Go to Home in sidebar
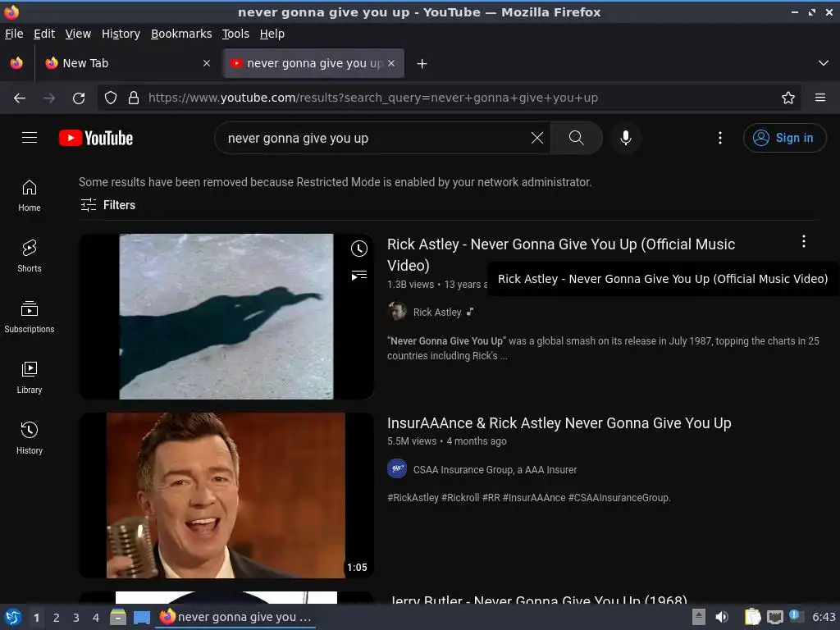This screenshot has height=630, width=840. (30, 195)
